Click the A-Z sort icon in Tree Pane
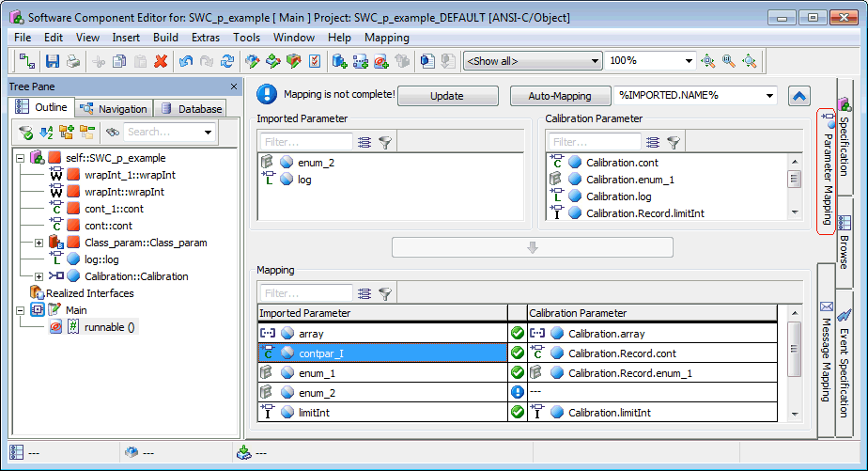868x471 pixels. pos(46,132)
